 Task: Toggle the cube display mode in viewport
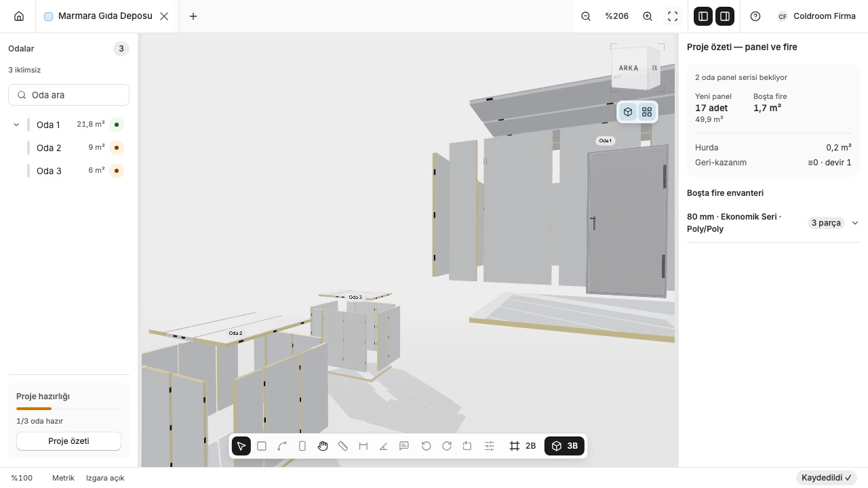(628, 112)
